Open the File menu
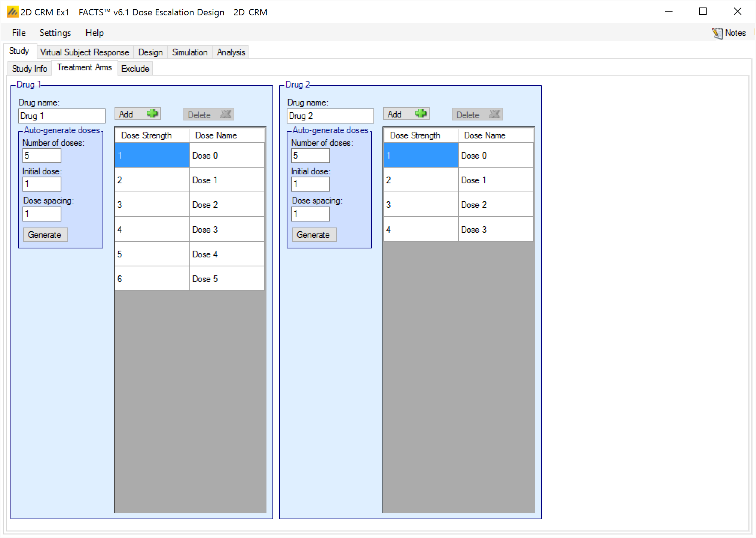This screenshot has width=756, height=538. 19,33
